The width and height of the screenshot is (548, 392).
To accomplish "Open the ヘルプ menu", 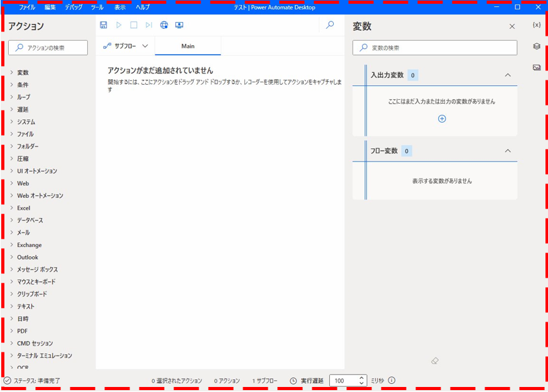I will click(x=143, y=7).
